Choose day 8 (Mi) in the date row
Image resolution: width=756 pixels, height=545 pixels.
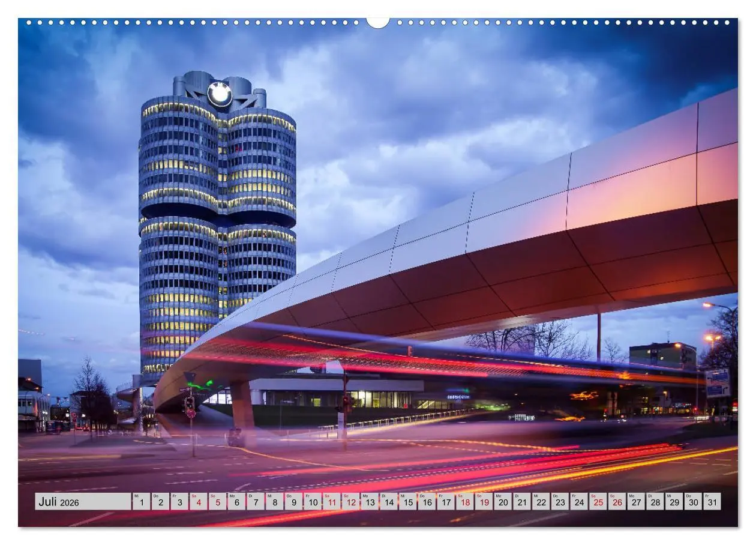coord(274,502)
